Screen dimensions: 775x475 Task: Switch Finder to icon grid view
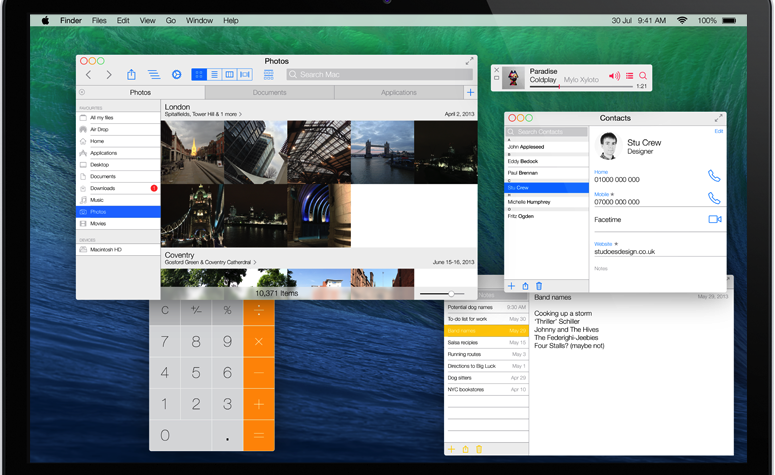coord(199,75)
